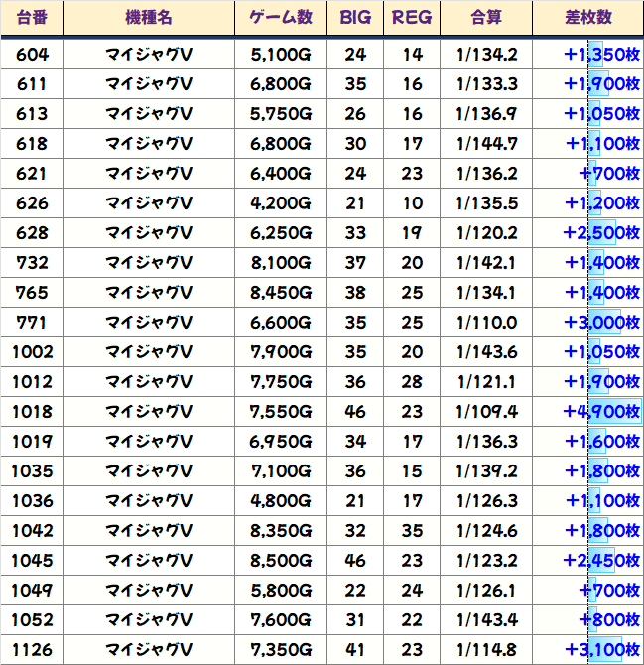Select the マイジャグV name in row 628
Screen dimensions: 644x665
(x=149, y=233)
